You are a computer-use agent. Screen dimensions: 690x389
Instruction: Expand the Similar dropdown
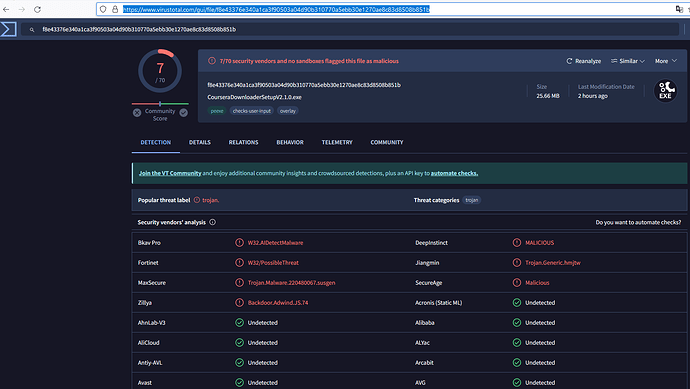pos(628,61)
